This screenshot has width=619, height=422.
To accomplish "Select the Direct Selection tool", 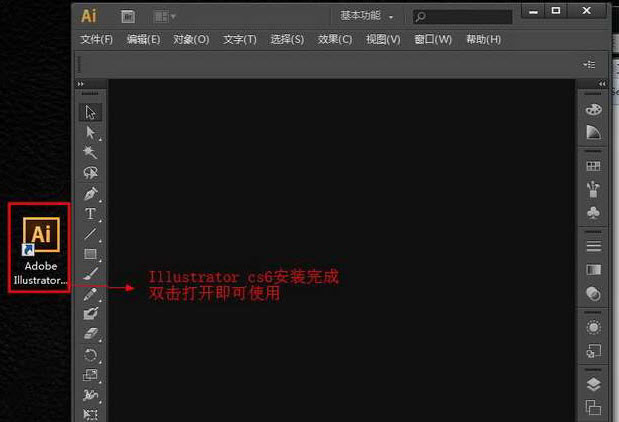I will [x=90, y=133].
